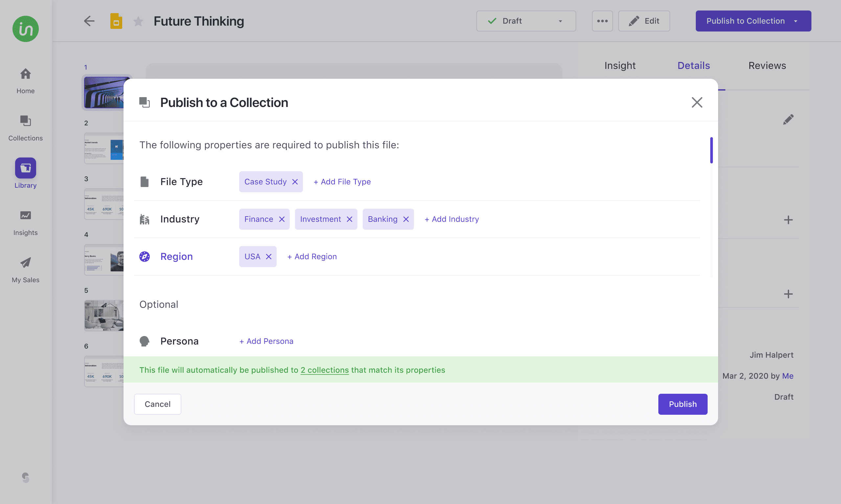Remove the Investment industry tag
This screenshot has height=504, width=841.
[x=349, y=219]
